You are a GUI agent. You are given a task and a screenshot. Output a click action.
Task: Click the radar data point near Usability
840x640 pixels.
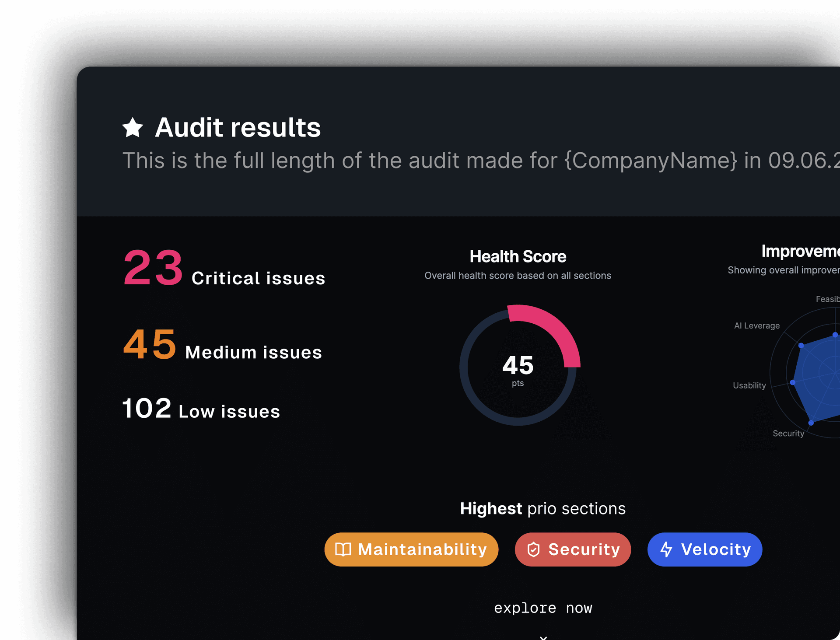[x=792, y=382]
